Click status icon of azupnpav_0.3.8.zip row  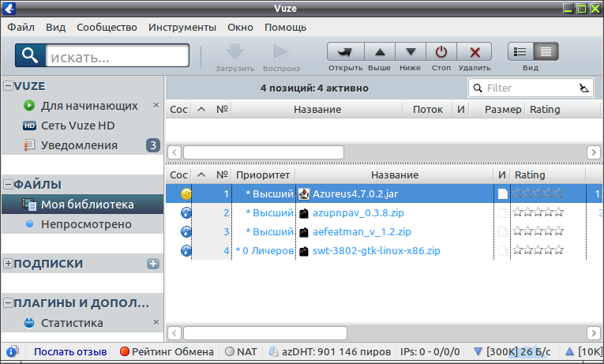pos(186,212)
